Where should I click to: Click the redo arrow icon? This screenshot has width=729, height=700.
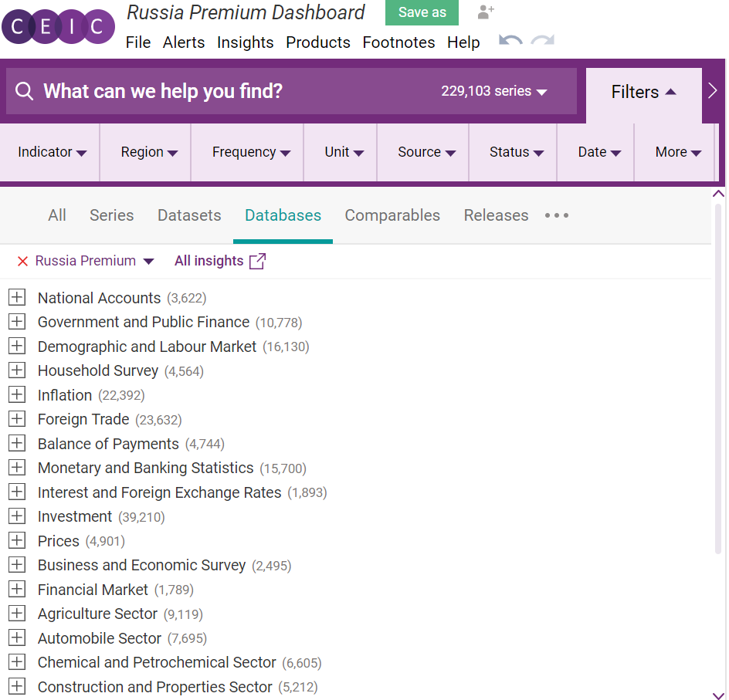point(543,41)
